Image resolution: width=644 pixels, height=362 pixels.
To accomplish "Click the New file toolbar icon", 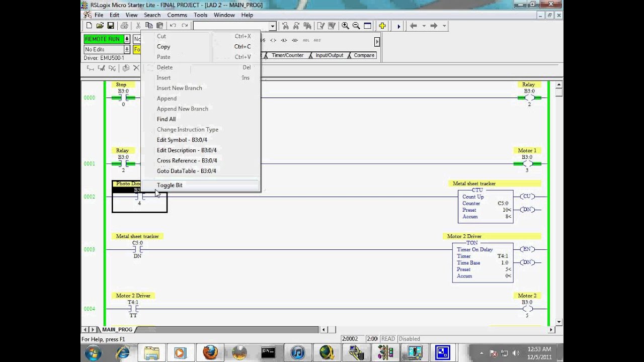I will tap(89, 26).
